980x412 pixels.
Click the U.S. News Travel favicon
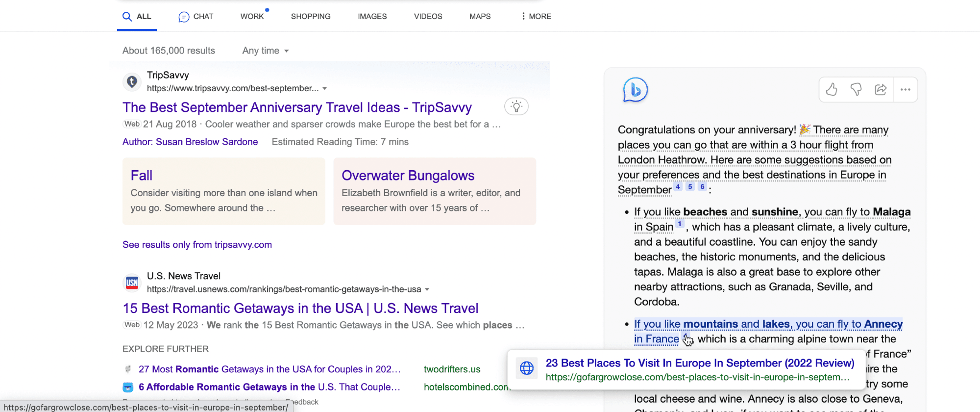tap(132, 283)
